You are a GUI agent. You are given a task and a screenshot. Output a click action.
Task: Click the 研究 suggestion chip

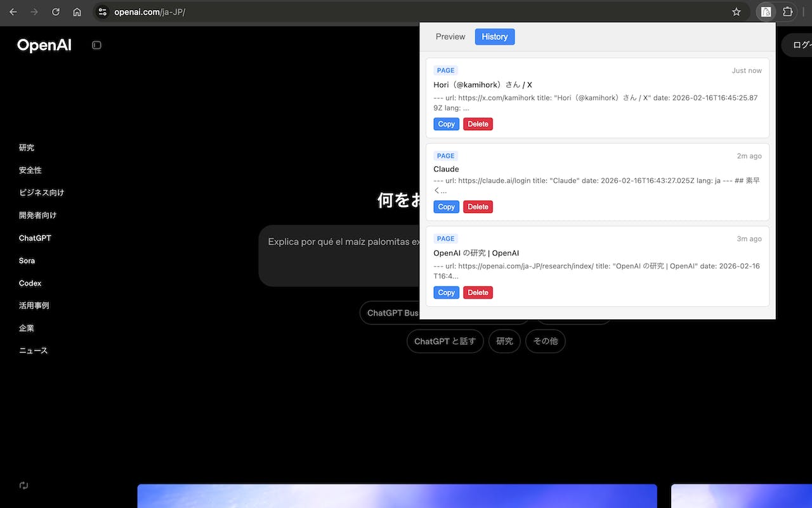[504, 341]
